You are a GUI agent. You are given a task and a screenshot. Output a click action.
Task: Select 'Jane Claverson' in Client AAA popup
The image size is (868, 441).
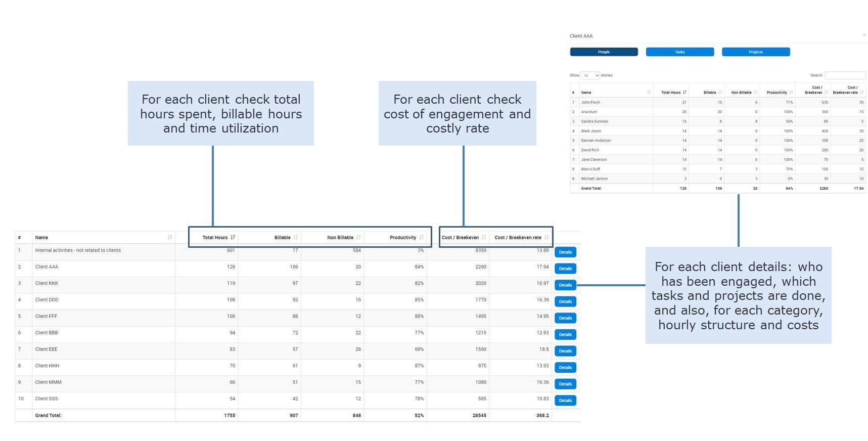pos(594,159)
